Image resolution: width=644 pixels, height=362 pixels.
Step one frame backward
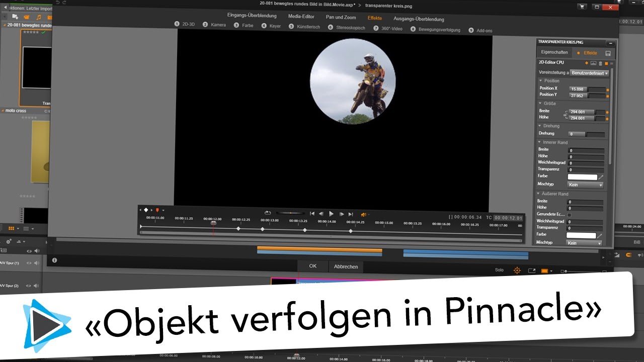point(321,214)
